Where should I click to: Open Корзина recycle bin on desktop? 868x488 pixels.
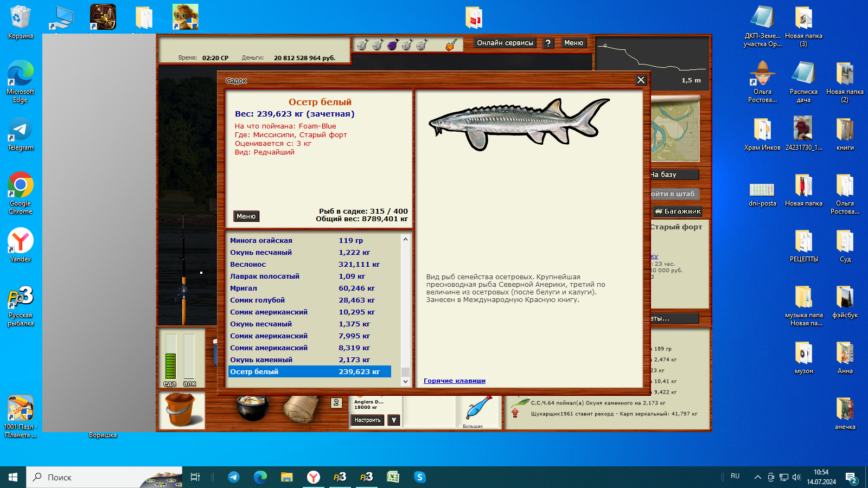(21, 22)
